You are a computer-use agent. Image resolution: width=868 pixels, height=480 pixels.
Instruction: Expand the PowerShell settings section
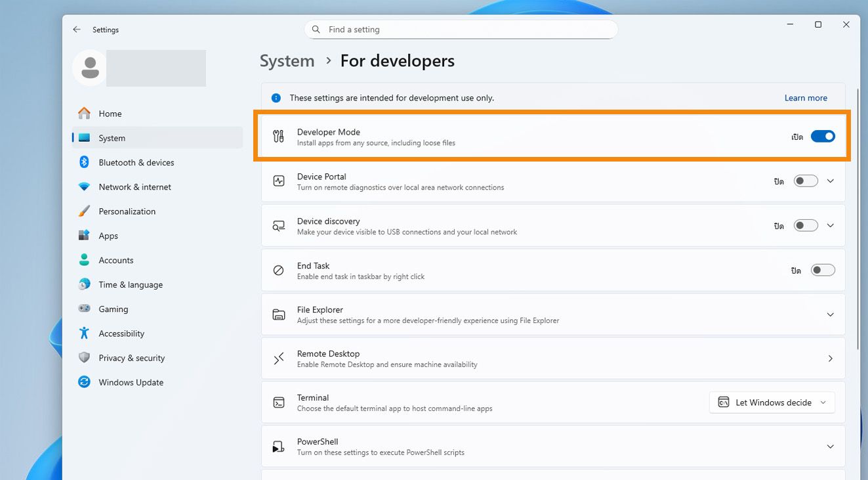pyautogui.click(x=830, y=447)
